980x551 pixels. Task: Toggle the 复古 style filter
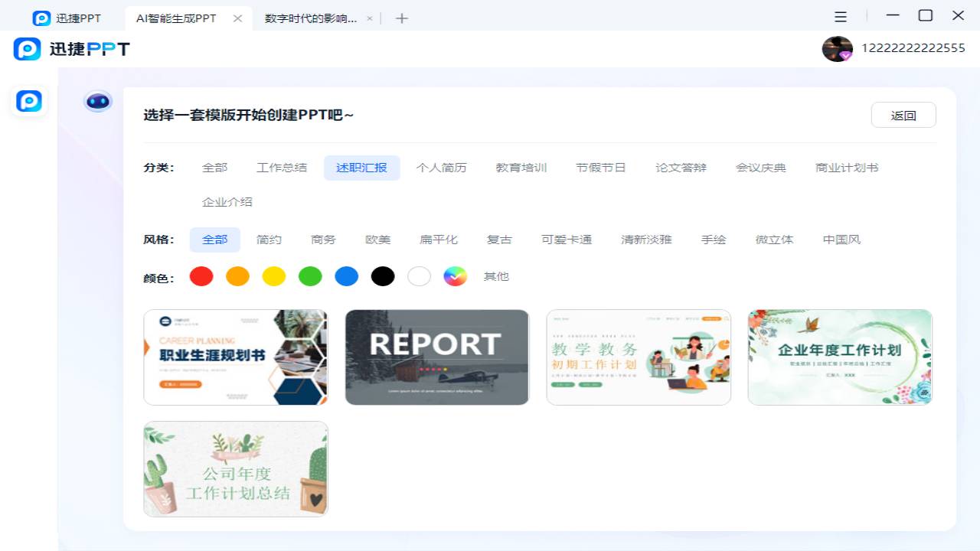[x=498, y=239]
